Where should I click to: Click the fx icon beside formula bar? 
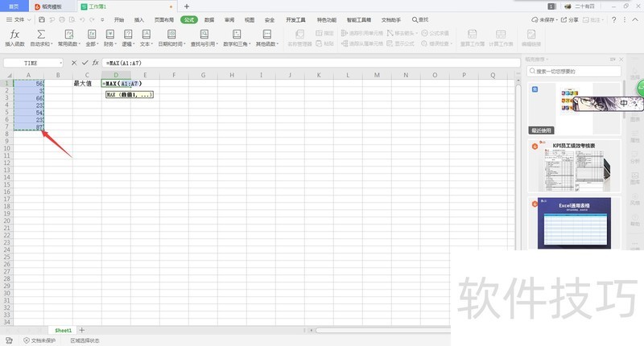[x=95, y=63]
